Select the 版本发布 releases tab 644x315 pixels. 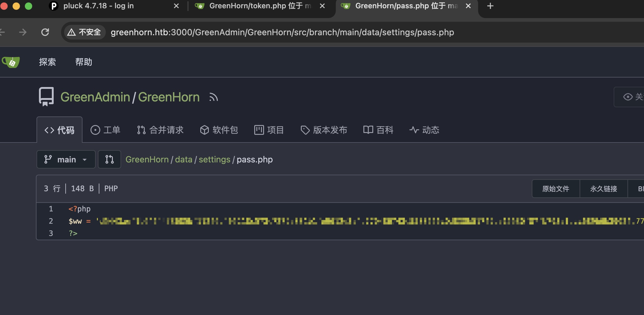[324, 130]
